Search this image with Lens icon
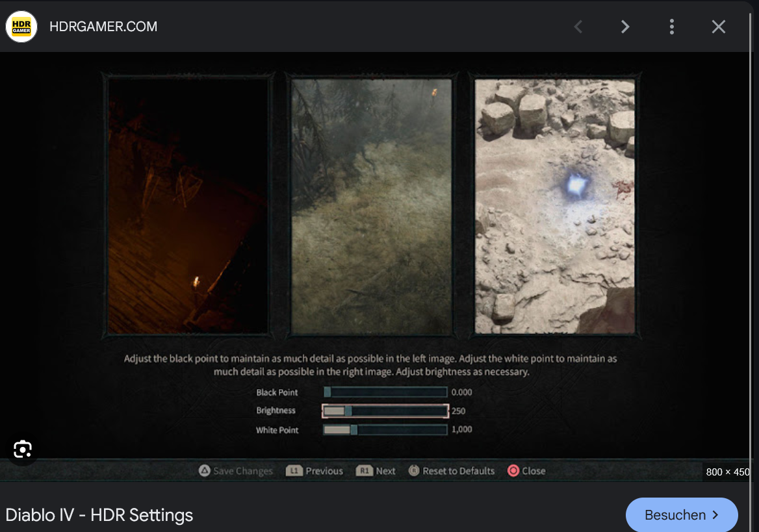Screen dimensions: 759x532 [x=23, y=450]
